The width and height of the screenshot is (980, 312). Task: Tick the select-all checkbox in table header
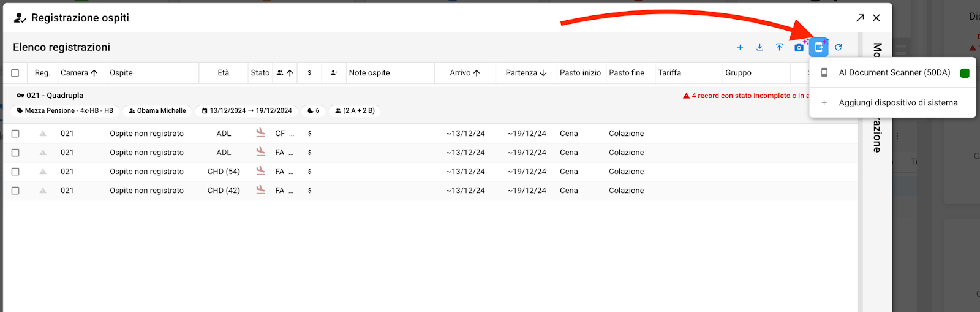click(15, 73)
